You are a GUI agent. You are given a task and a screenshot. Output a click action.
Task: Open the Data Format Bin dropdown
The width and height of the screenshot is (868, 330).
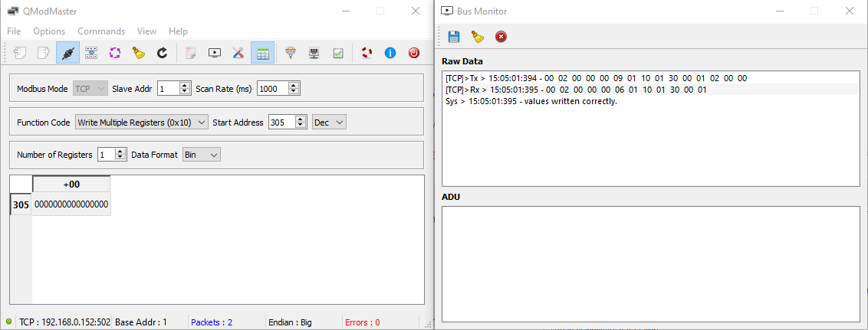pos(202,155)
